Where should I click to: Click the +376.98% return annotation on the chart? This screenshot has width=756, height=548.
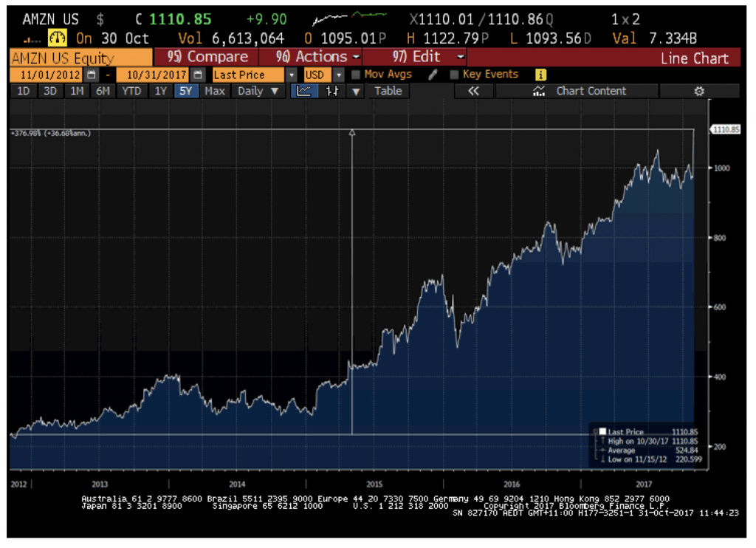coord(51,133)
